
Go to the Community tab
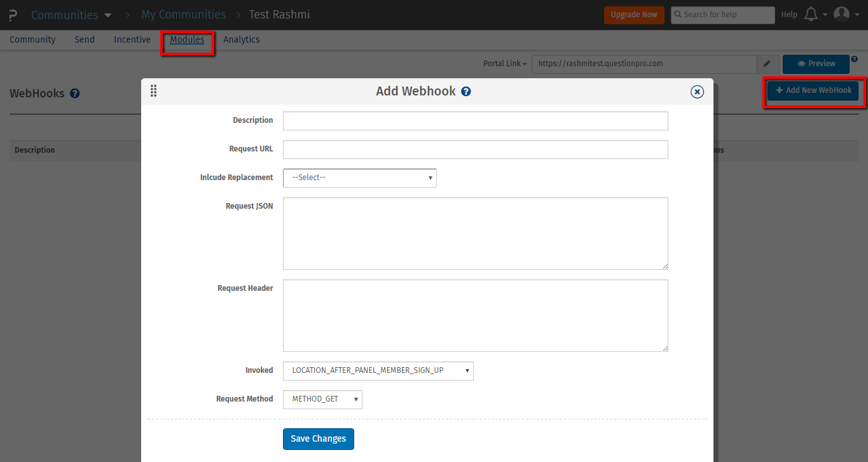(x=32, y=39)
